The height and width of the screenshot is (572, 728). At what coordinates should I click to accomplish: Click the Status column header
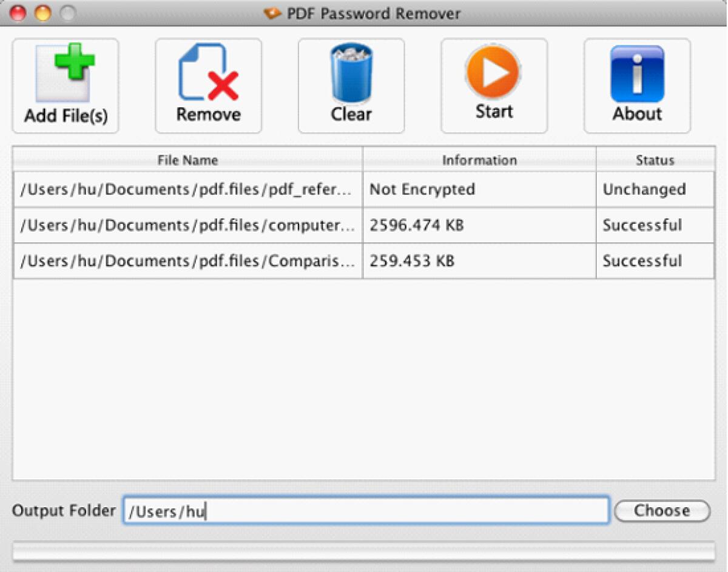[x=655, y=160]
